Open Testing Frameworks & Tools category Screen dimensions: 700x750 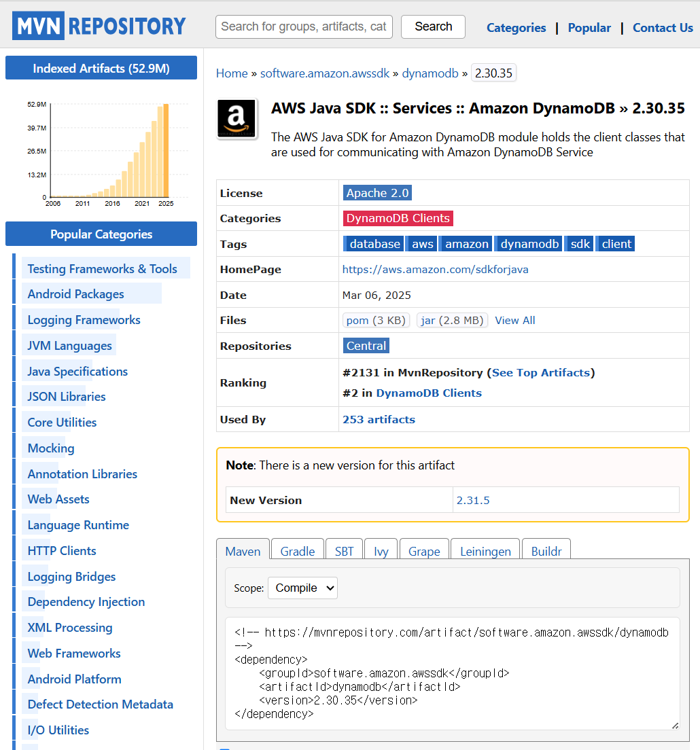pos(103,269)
